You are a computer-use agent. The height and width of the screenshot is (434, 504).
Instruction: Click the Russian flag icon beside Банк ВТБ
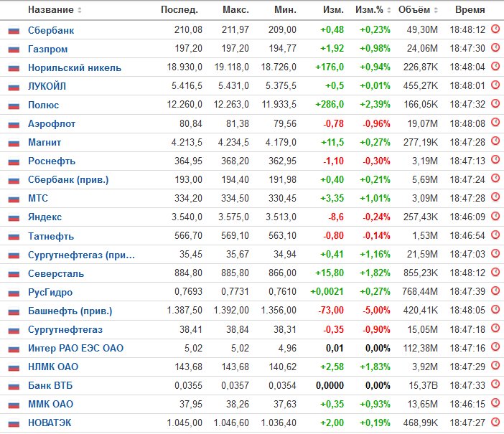(x=14, y=386)
